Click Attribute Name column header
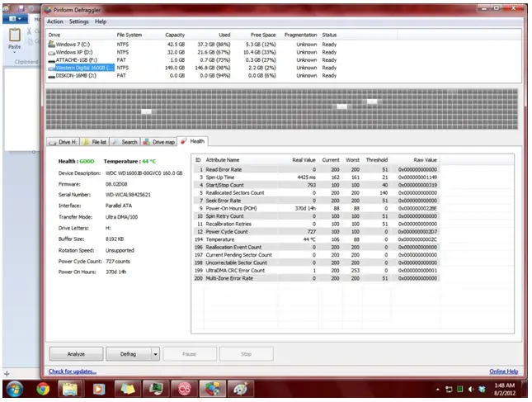This screenshot has height=402, width=532. (x=223, y=159)
